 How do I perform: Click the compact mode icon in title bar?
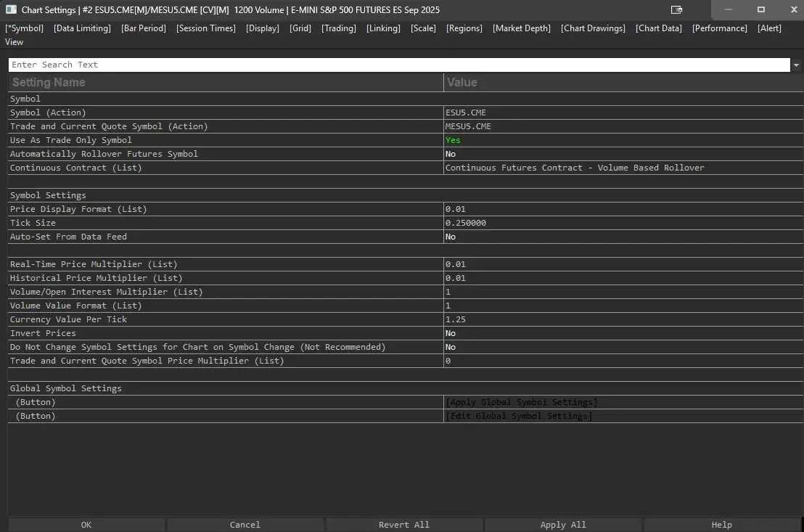click(x=677, y=10)
